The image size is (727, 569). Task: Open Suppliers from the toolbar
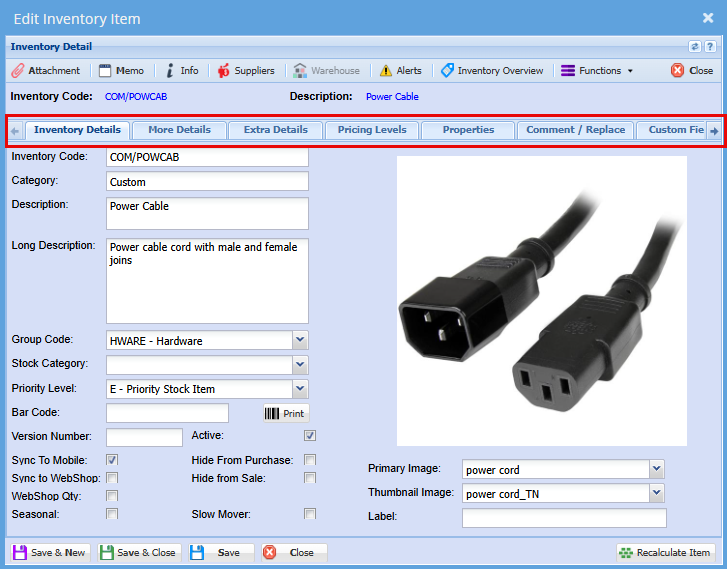tap(245, 71)
